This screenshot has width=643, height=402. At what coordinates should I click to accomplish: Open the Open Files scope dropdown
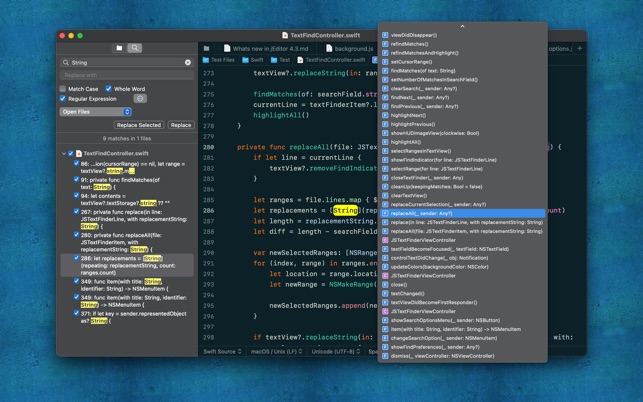[96, 112]
